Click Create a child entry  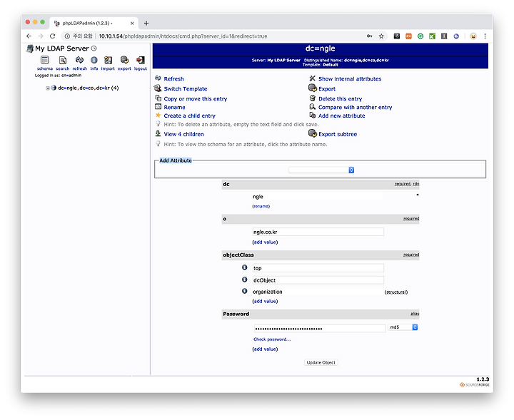pyautogui.click(x=189, y=116)
